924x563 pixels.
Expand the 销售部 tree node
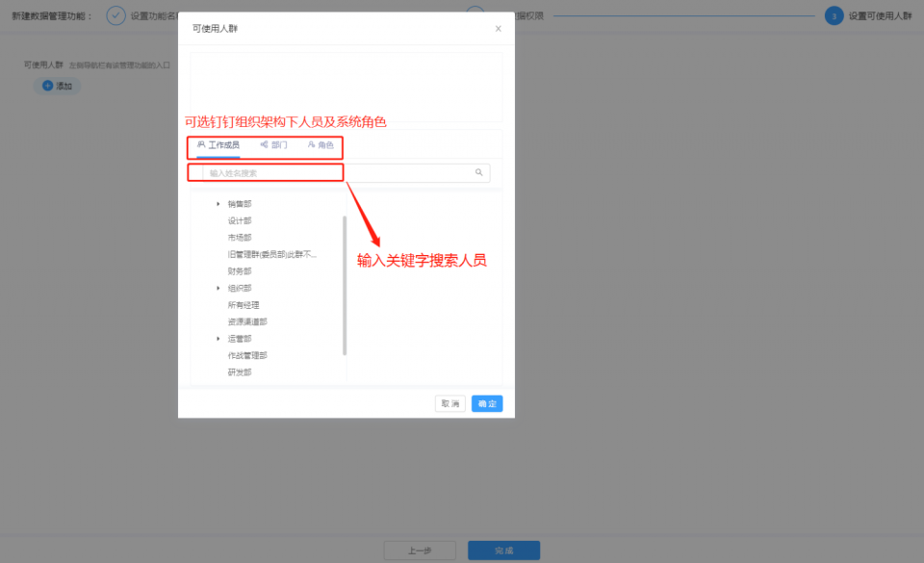point(218,203)
